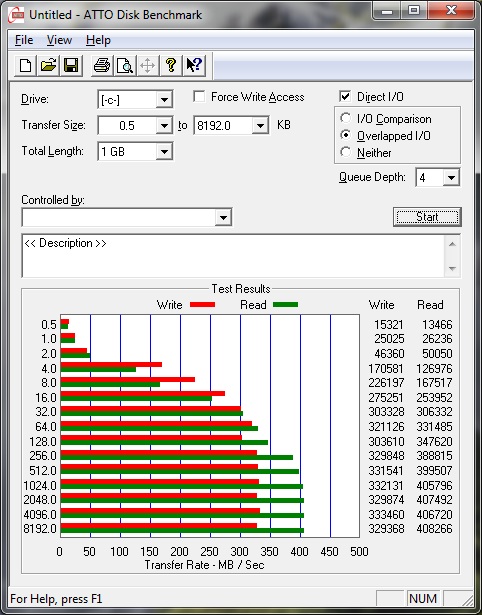The height and width of the screenshot is (615, 482).
Task: Click the 16.0 row write value 275251
Action: click(x=386, y=398)
